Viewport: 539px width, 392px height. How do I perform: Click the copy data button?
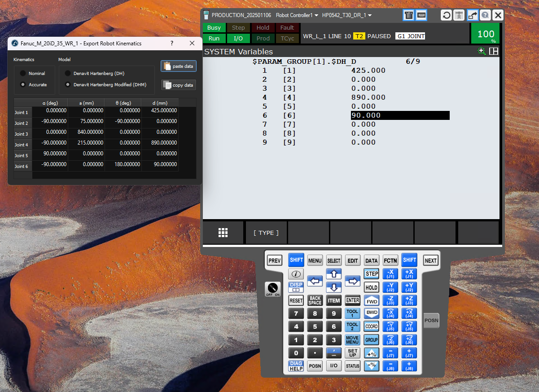coord(179,85)
